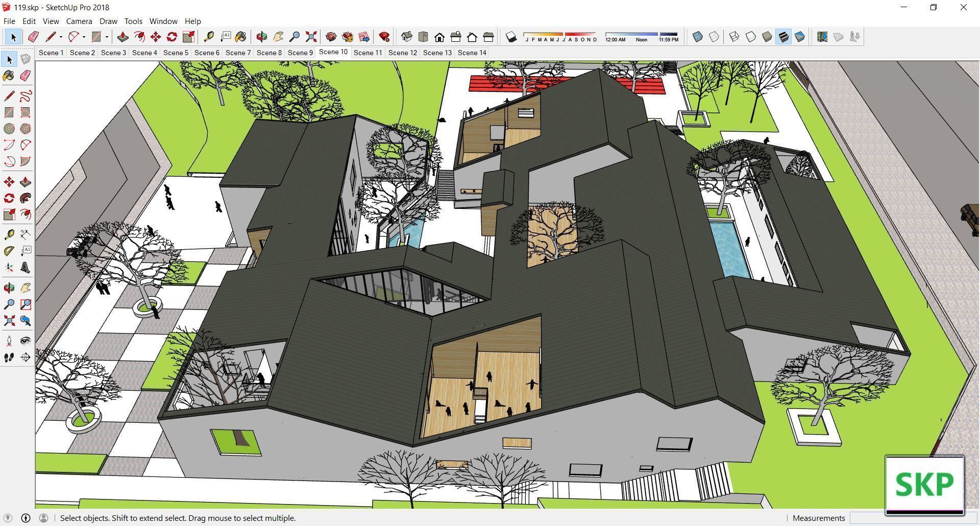Viewport: 980px width, 526px height.
Task: Click the Add Location icon
Action: coord(822,37)
